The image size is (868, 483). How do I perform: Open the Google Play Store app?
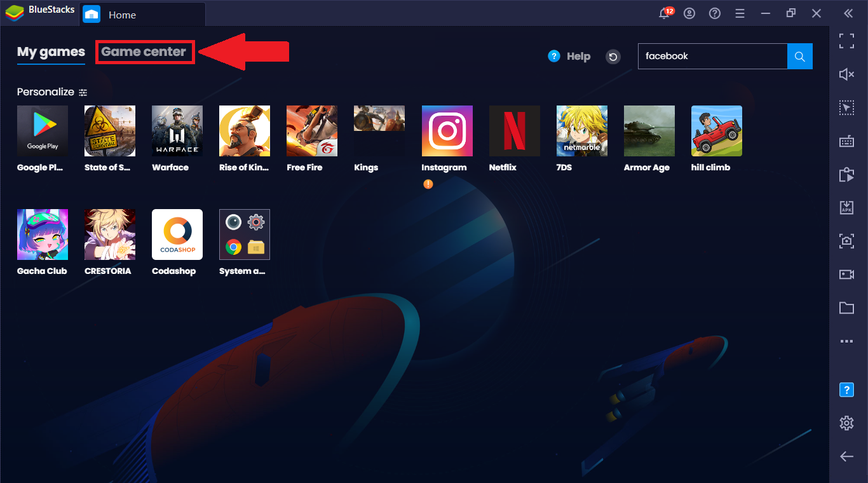point(43,131)
